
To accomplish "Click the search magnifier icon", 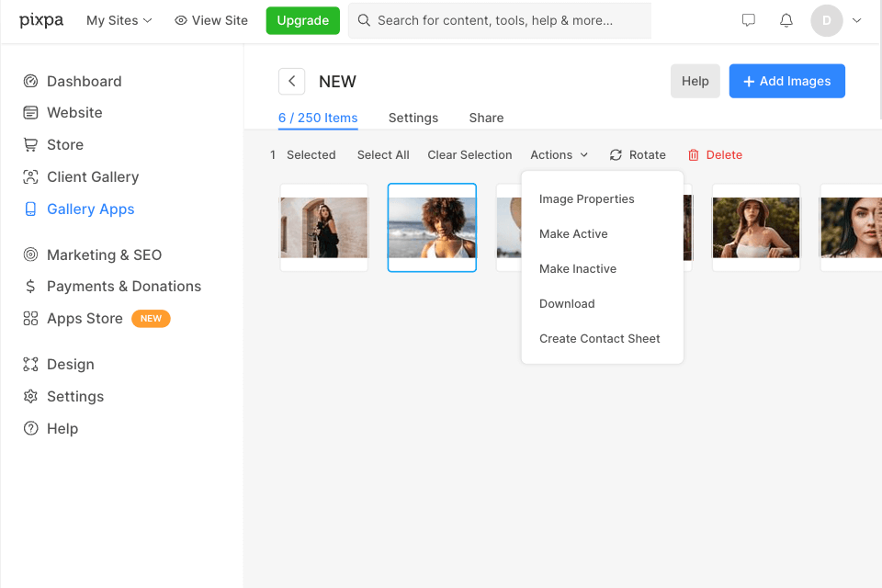I will click(x=364, y=20).
